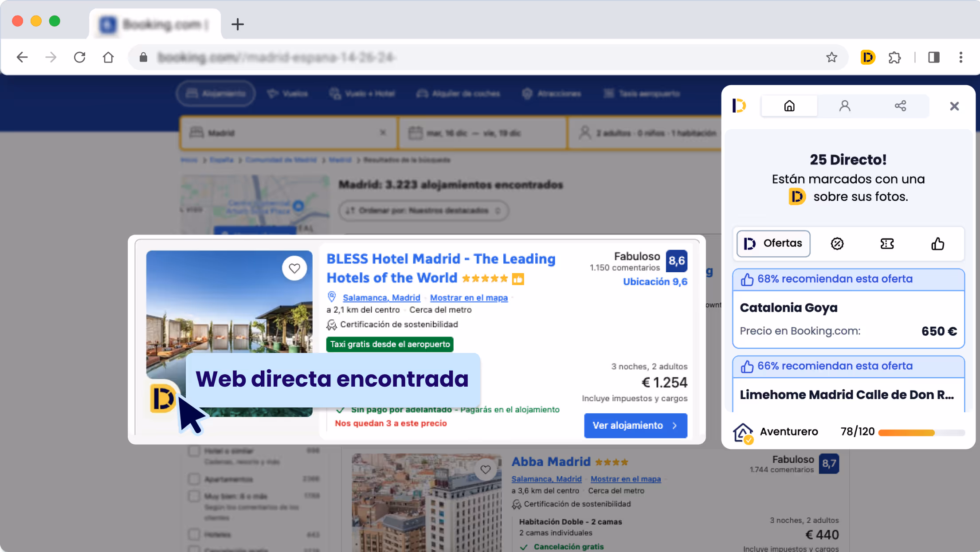This screenshot has width=980, height=552.
Task: Click the thumbs-up icon in the extension tabs
Action: [937, 243]
